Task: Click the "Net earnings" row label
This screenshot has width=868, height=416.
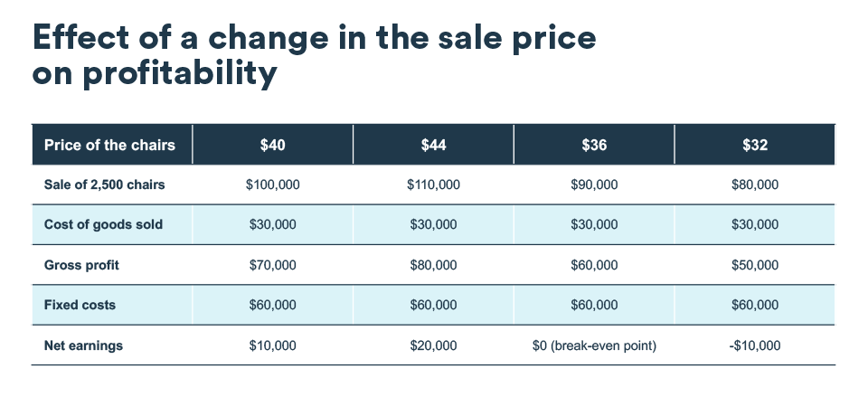Action: tap(83, 345)
